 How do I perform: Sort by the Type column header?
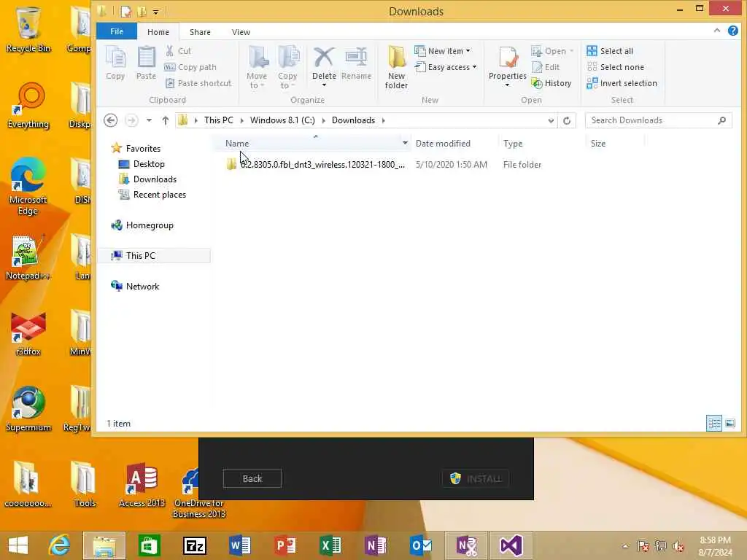[513, 144]
